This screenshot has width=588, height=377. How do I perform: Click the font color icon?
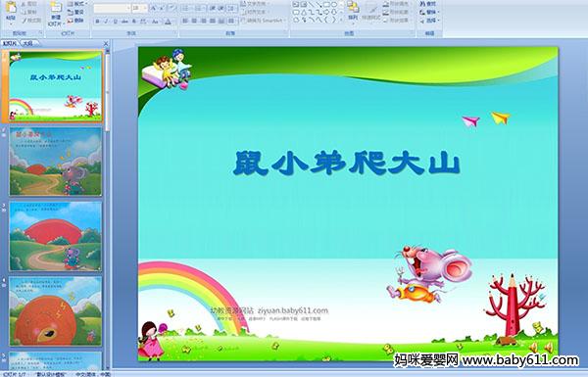pos(168,22)
